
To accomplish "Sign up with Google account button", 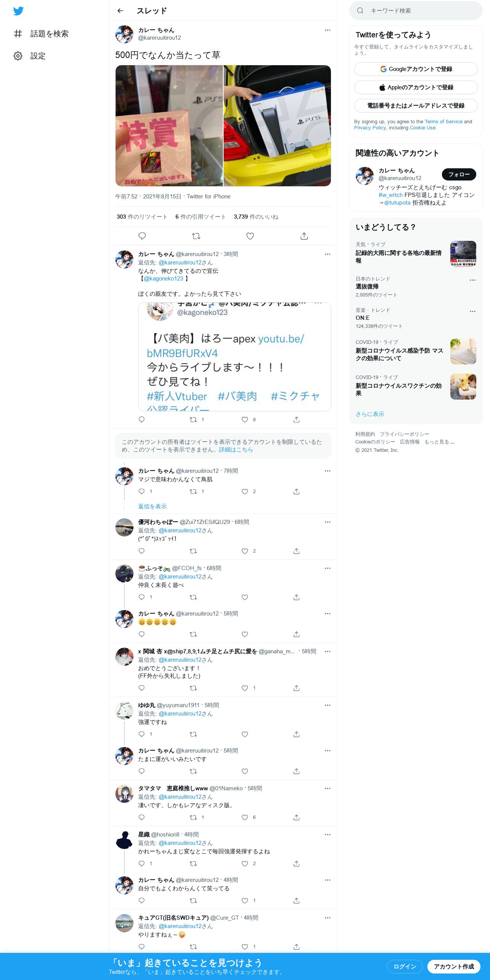I will [416, 69].
